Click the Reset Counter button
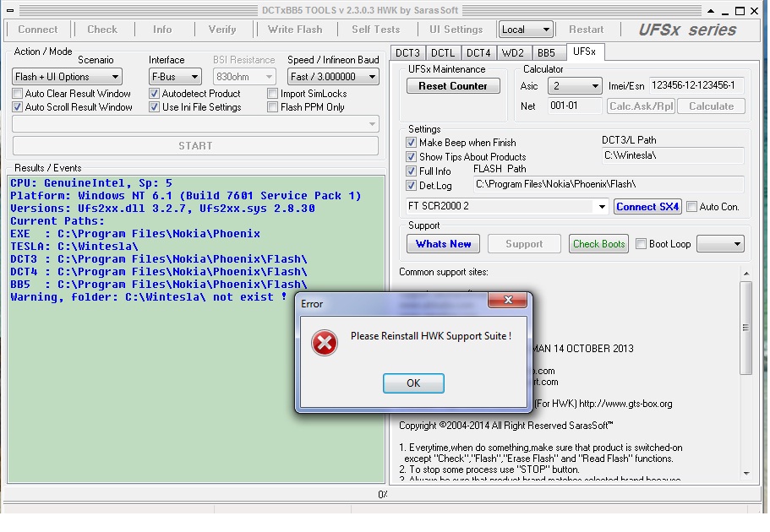Viewport: 770px width, 532px height. coord(453,86)
